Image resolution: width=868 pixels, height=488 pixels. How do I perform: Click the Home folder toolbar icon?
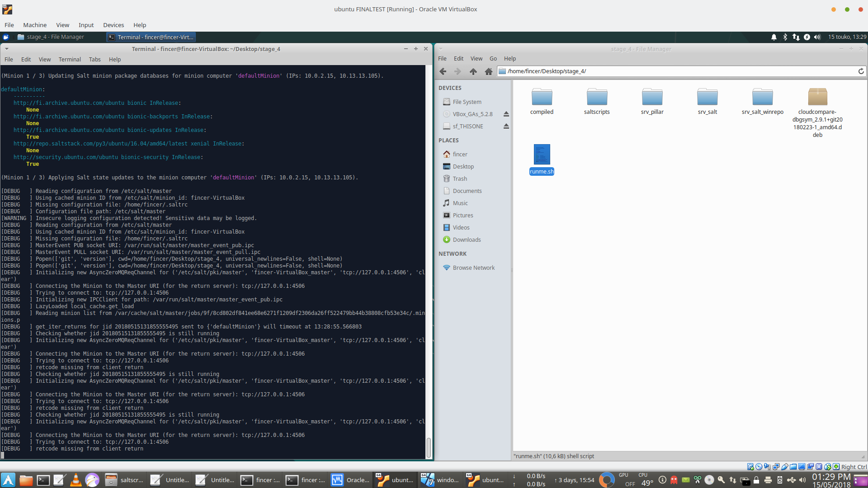tap(489, 71)
